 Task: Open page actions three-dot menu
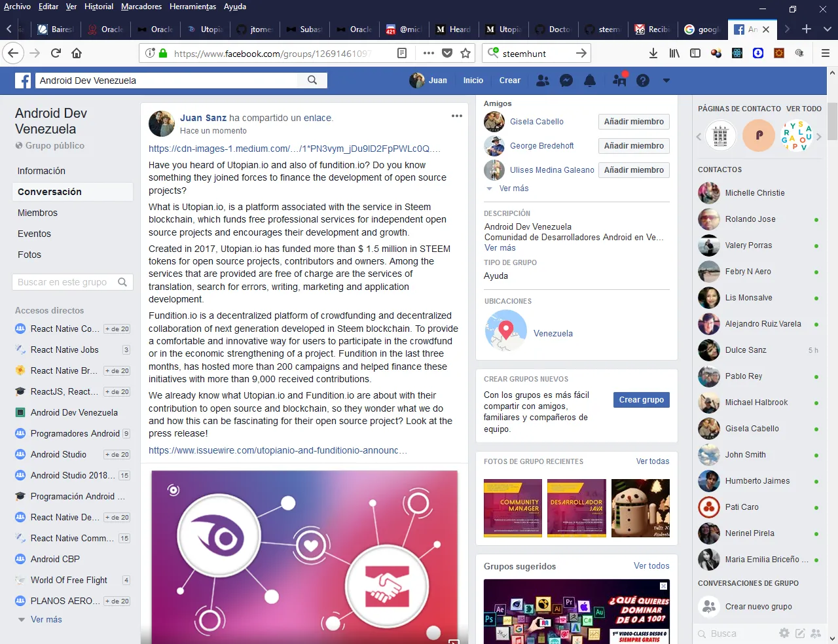pos(429,53)
